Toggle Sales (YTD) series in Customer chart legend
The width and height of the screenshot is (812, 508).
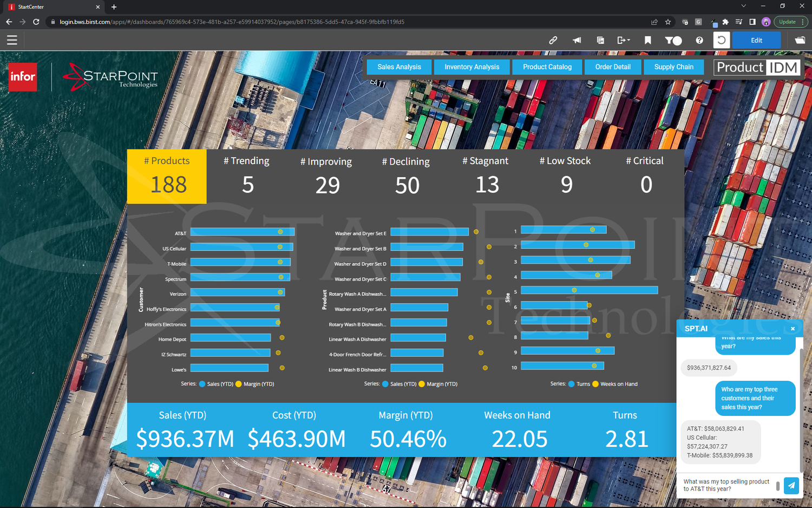[x=216, y=384]
